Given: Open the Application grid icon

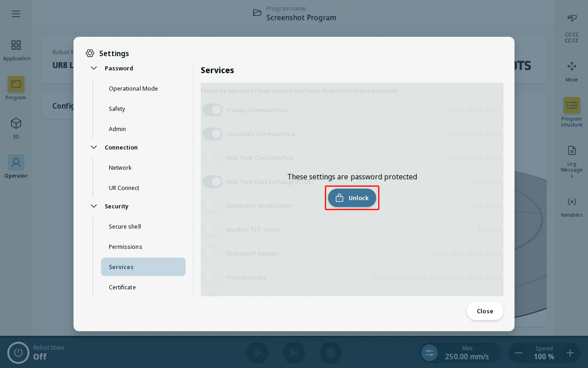Looking at the screenshot, I should (x=16, y=45).
